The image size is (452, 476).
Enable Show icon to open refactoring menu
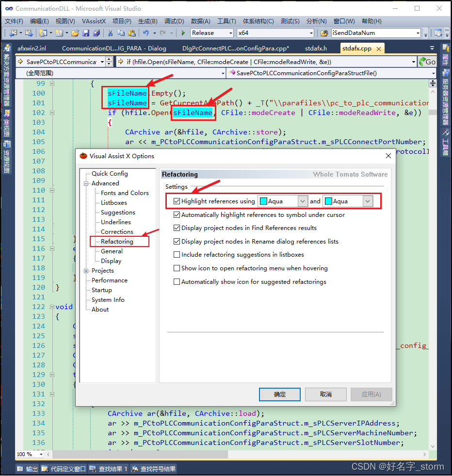pos(177,268)
